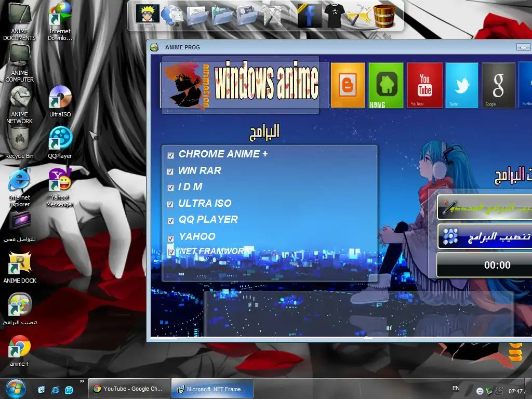
Task: Open the Twitter tile
Action: (462, 85)
